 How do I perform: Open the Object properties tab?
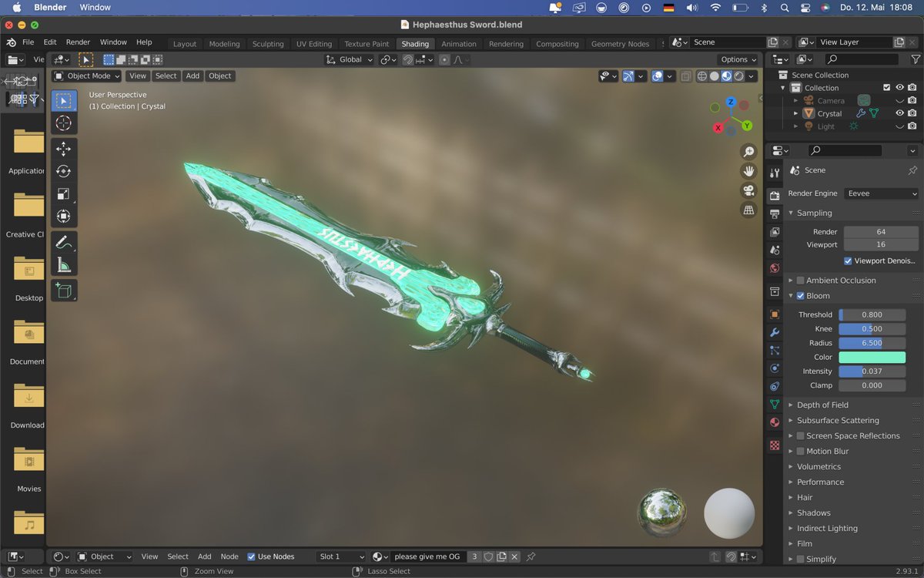(775, 314)
